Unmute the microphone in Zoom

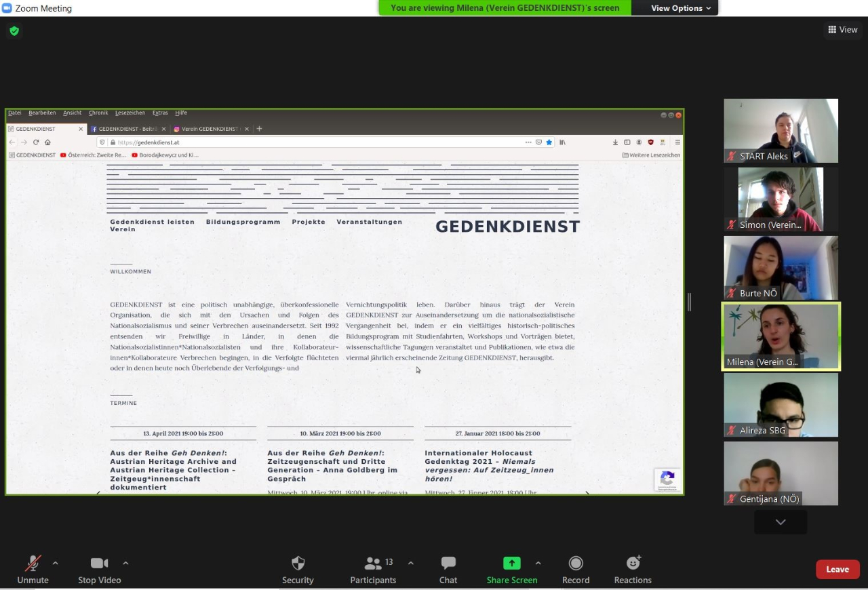coord(33,569)
